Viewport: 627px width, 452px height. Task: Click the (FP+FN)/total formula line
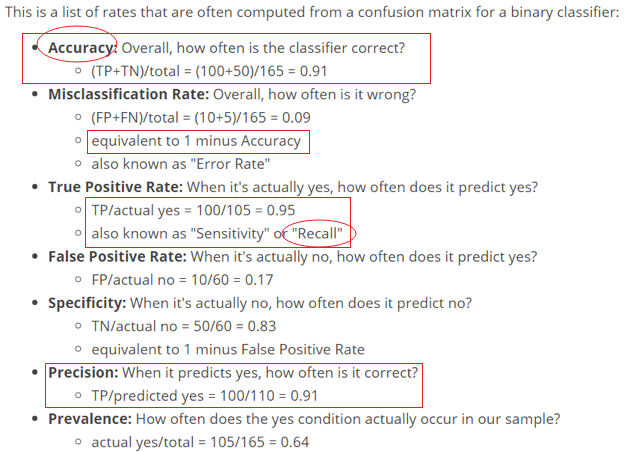pos(201,118)
